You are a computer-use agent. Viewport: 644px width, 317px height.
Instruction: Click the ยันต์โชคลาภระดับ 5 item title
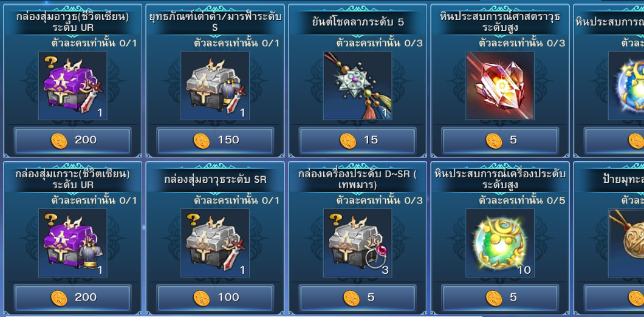pos(358,22)
